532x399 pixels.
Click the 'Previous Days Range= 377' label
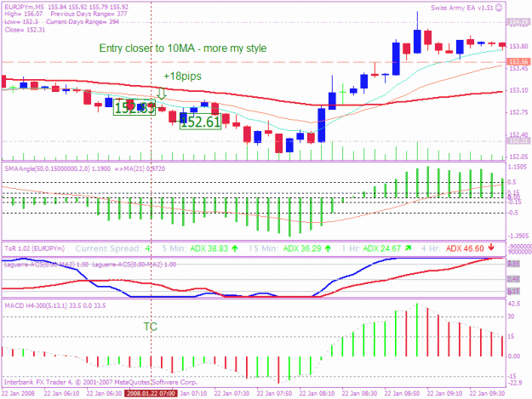tap(89, 14)
